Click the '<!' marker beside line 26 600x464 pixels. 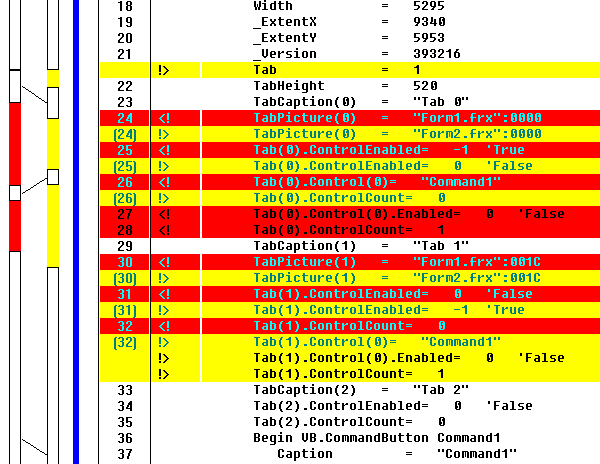164,182
